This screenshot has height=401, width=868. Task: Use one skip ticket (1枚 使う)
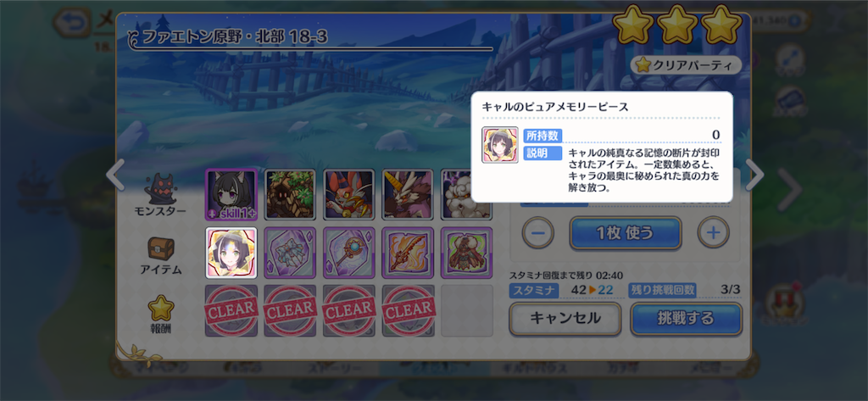click(x=626, y=232)
